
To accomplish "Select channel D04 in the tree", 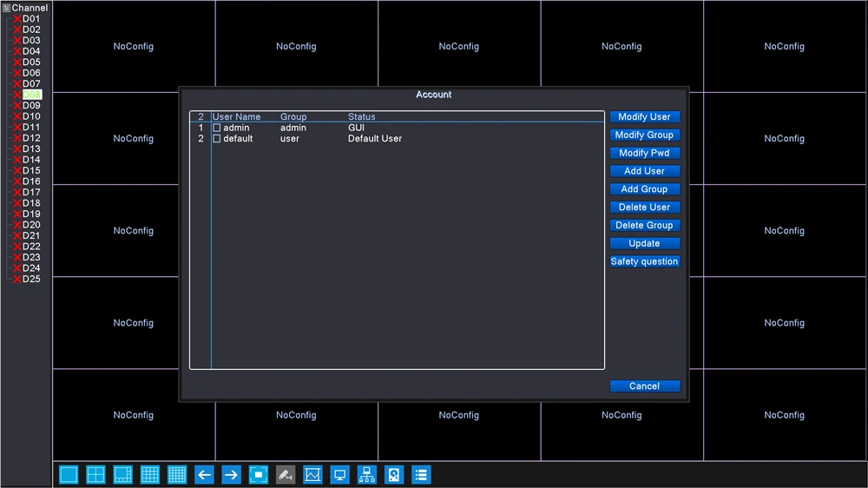I will (31, 51).
